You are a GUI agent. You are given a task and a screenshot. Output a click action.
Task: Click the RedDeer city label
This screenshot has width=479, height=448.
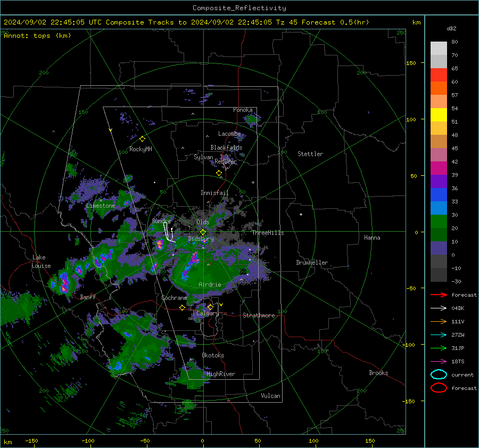click(x=226, y=161)
